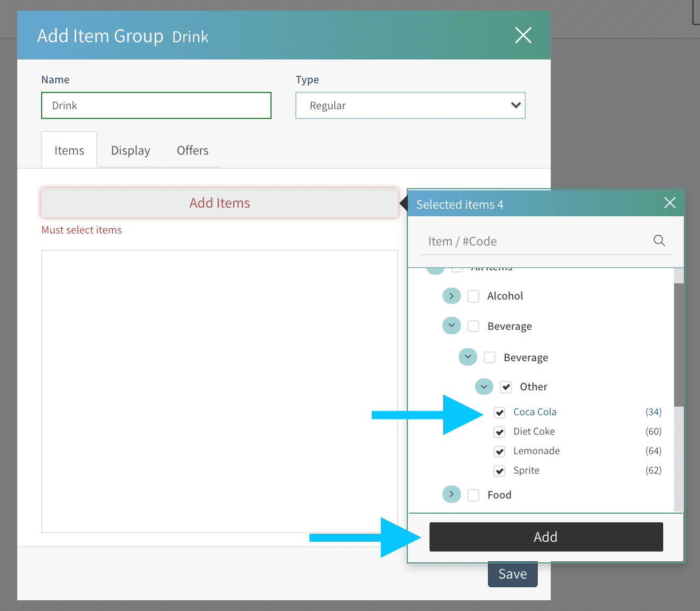Deselect the Lemonade checkbox

coord(500,451)
